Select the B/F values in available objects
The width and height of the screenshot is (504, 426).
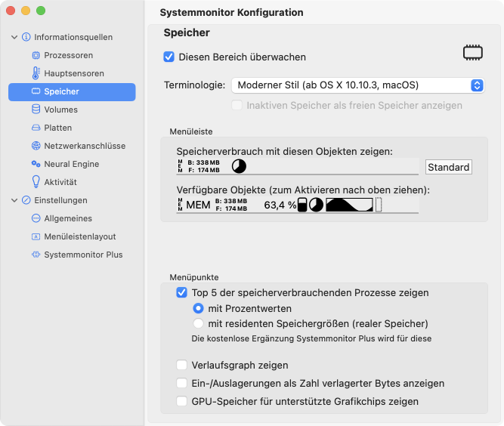pyautogui.click(x=231, y=205)
